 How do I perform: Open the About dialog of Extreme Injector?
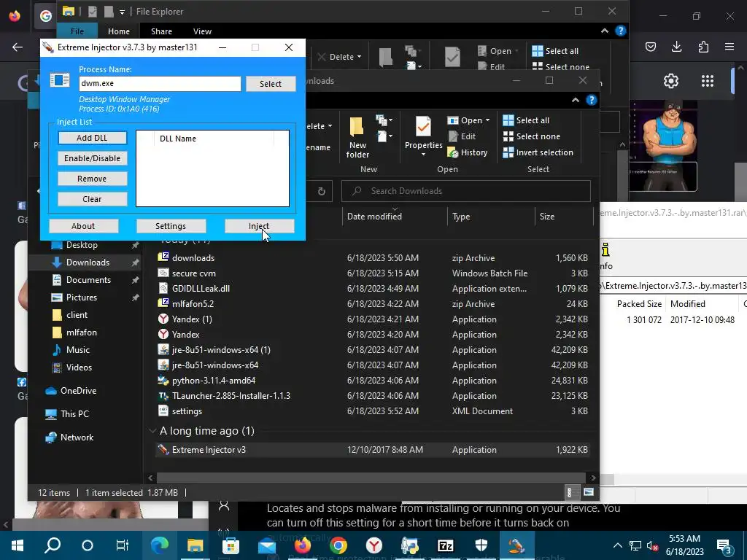pyautogui.click(x=83, y=226)
